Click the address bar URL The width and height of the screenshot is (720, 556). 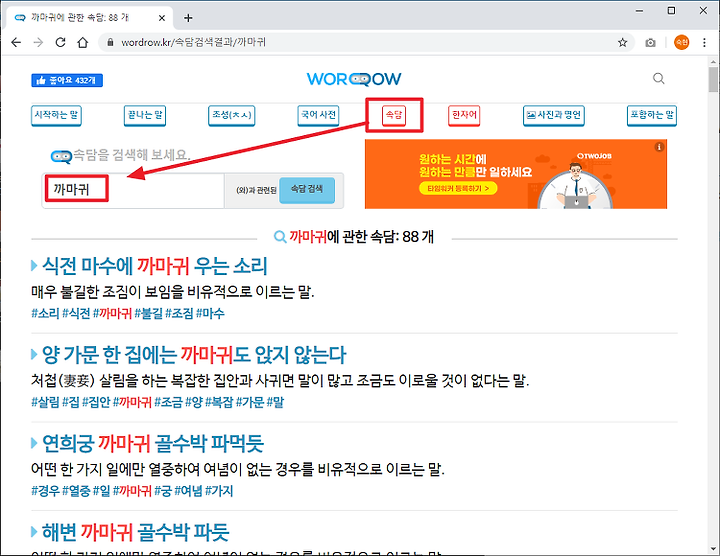pyautogui.click(x=193, y=43)
